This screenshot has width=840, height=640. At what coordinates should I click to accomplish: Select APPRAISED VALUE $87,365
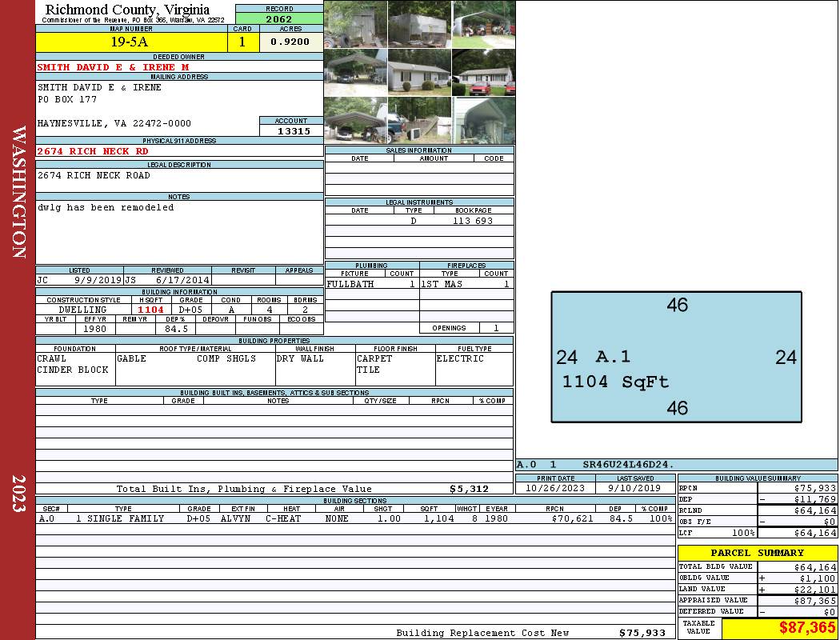coord(815,601)
